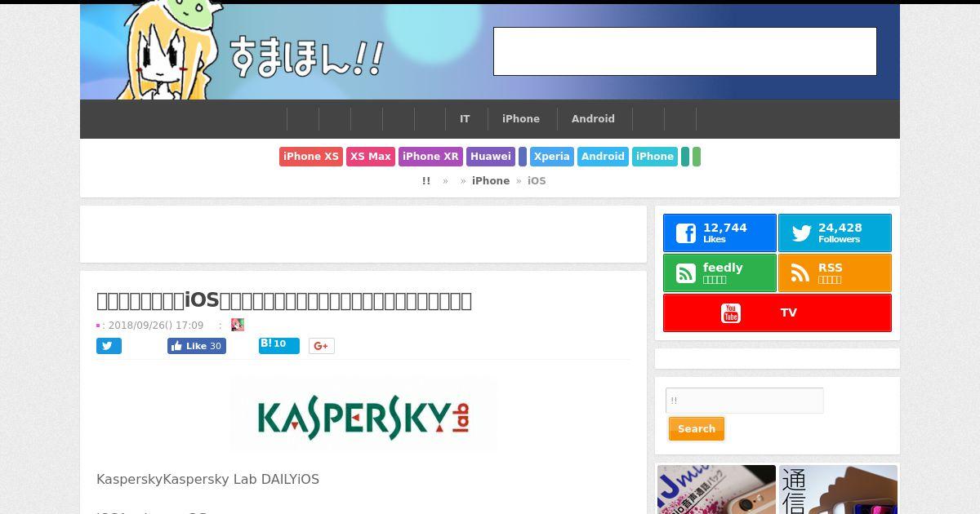Click the orange Search button
Image resolution: width=980 pixels, height=514 pixels.
pos(697,429)
